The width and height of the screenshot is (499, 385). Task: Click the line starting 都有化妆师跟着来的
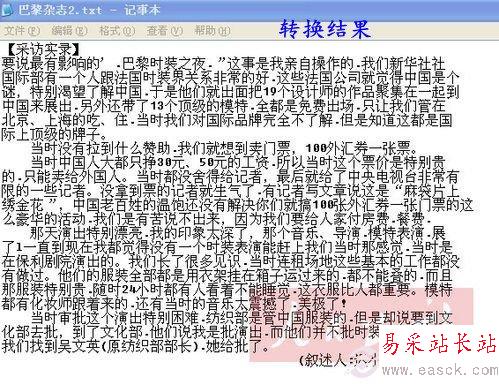click(x=174, y=304)
